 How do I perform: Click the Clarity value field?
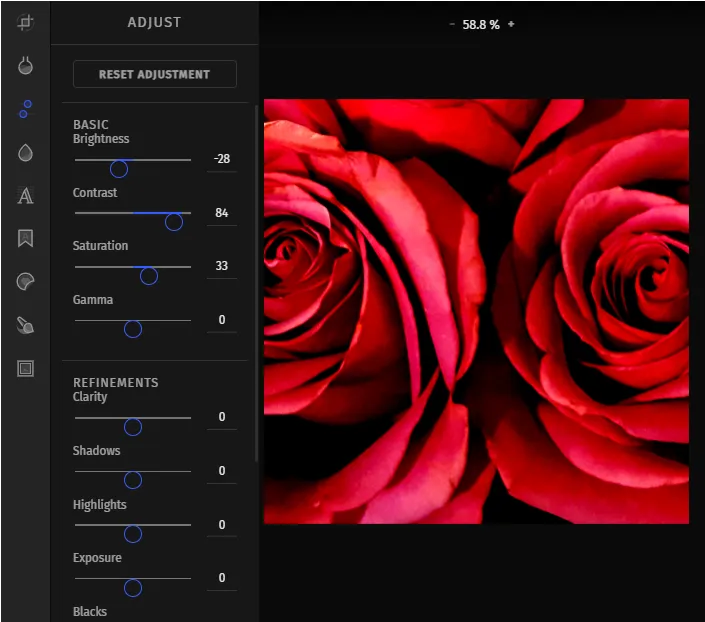222,417
